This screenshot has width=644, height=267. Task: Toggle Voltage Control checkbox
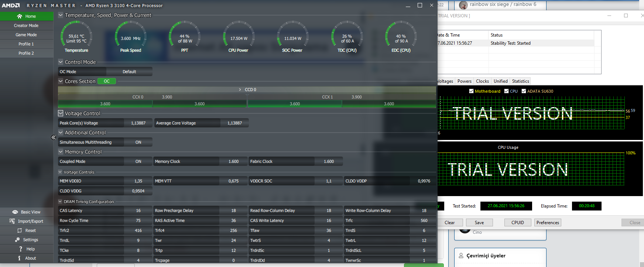click(61, 113)
